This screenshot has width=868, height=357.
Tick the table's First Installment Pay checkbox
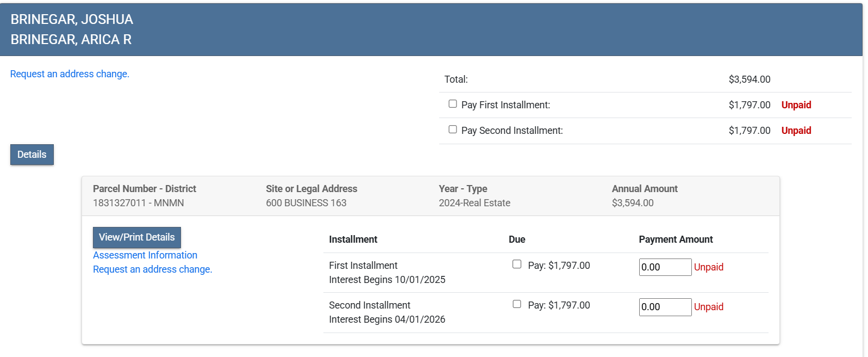516,264
